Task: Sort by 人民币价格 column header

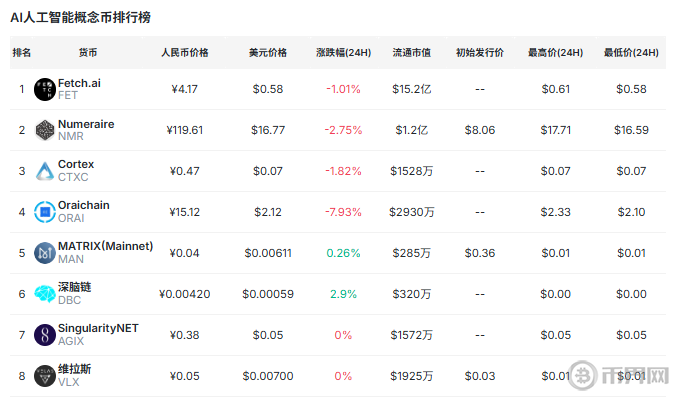Action: click(x=185, y=52)
